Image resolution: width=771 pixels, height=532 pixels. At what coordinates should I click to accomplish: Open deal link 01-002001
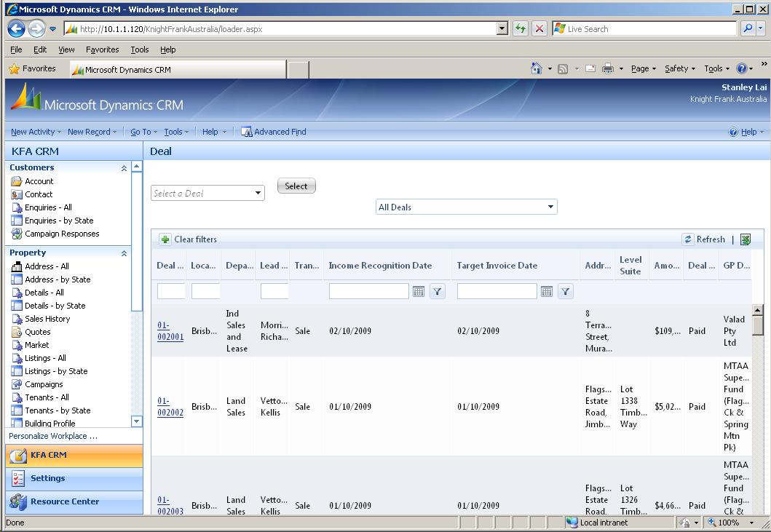click(170, 331)
